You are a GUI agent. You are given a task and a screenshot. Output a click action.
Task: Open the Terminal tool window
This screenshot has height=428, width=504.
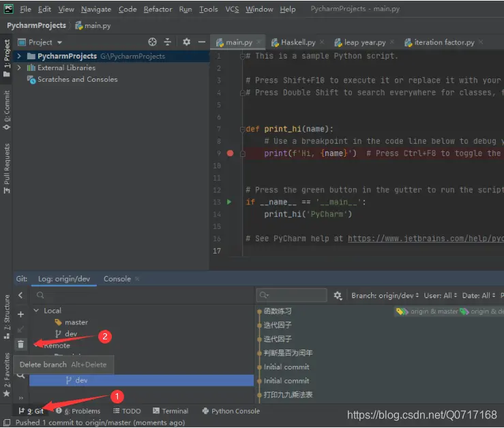click(x=171, y=411)
